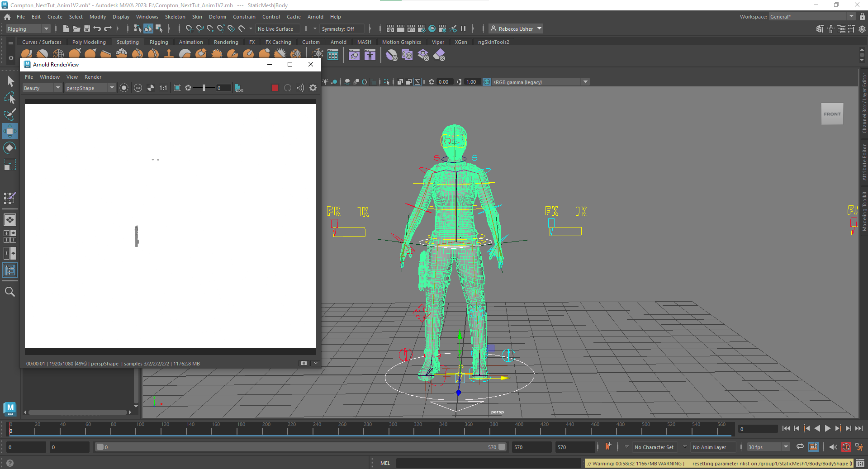This screenshot has width=868, height=469.
Task: Click the Set Bookmark icon on the range bar
Action: [x=608, y=447]
